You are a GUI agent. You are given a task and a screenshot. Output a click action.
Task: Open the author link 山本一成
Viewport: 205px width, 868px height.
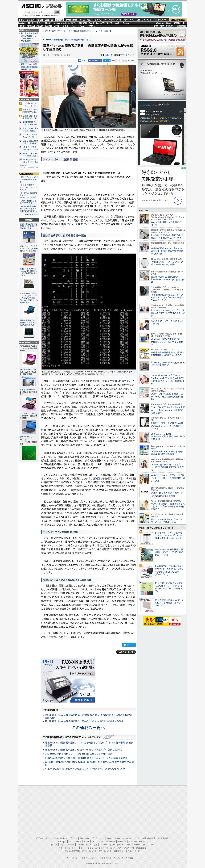[x=108, y=55]
